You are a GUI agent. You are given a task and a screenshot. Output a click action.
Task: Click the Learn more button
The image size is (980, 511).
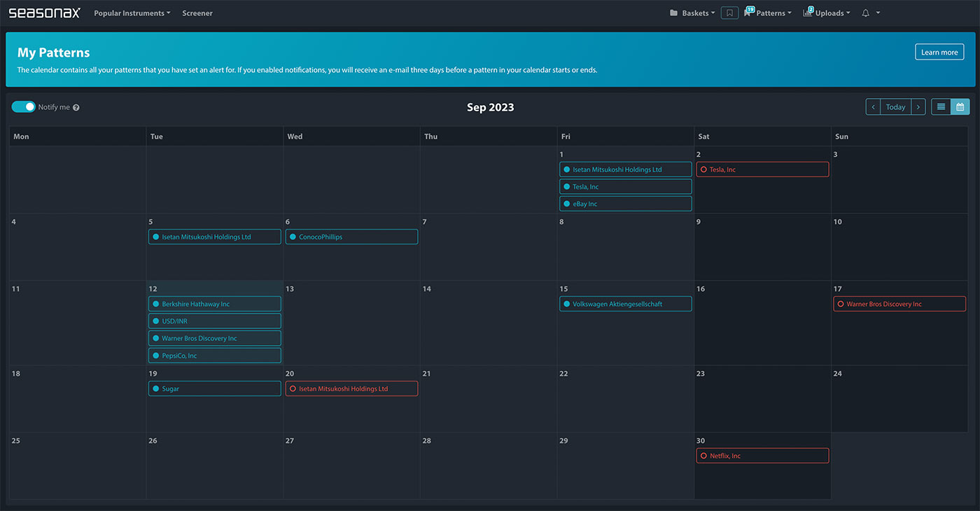point(939,52)
